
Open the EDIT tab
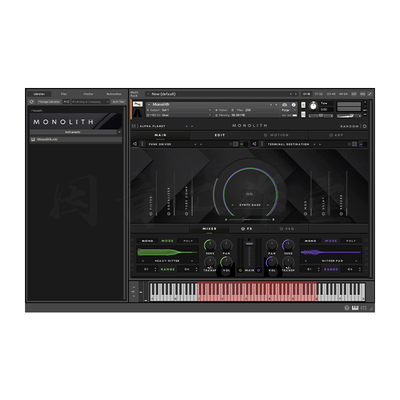coord(220,135)
